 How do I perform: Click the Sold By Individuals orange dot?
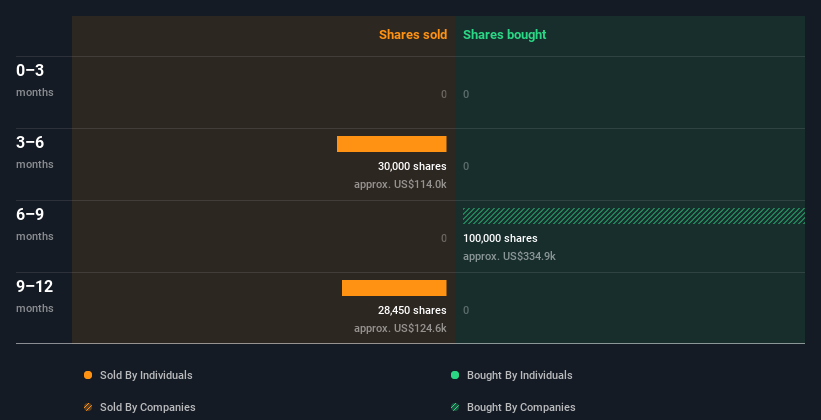pyautogui.click(x=88, y=375)
